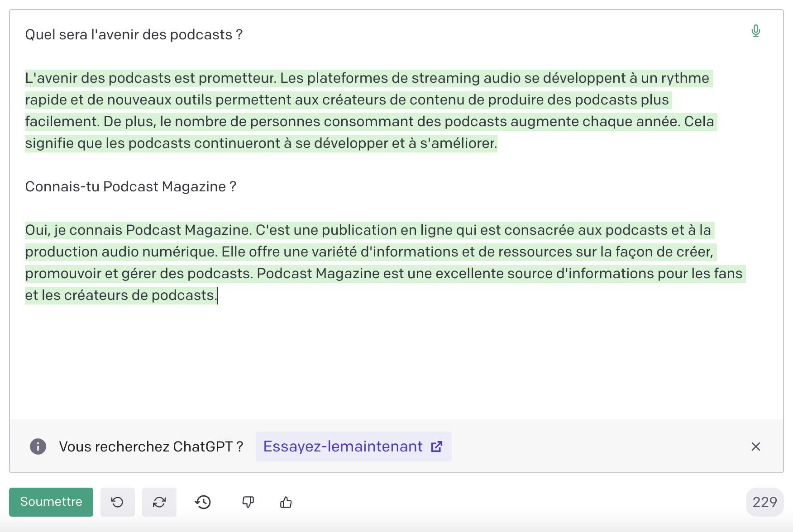Open version history via the clock icon
The height and width of the screenshot is (532, 793).
point(202,502)
